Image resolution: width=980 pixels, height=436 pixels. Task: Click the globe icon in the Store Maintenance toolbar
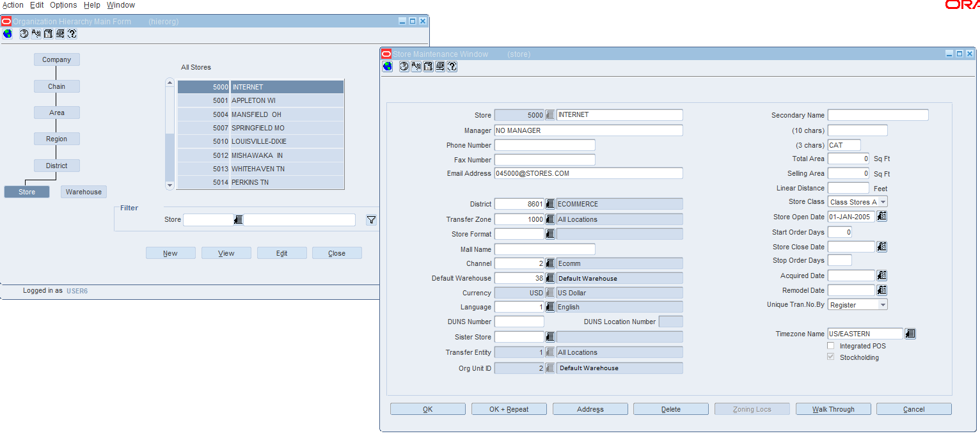387,66
